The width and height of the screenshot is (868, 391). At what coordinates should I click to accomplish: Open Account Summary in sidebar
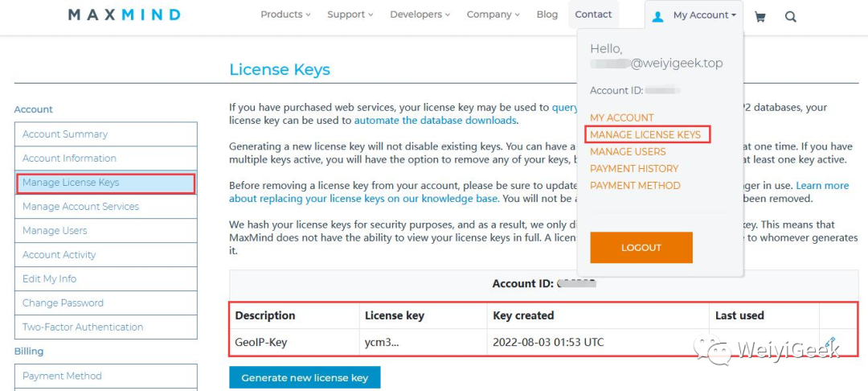pyautogui.click(x=65, y=134)
